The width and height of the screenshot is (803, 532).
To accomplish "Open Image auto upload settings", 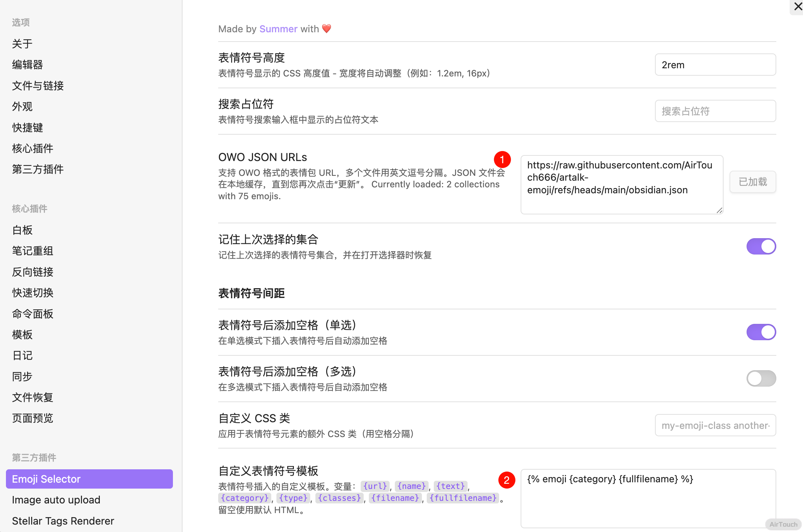I will 56,500.
